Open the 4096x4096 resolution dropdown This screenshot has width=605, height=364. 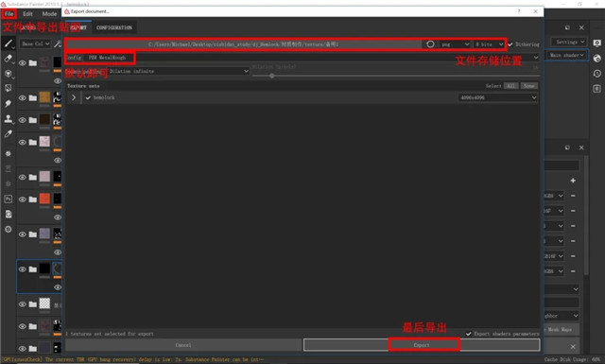497,97
